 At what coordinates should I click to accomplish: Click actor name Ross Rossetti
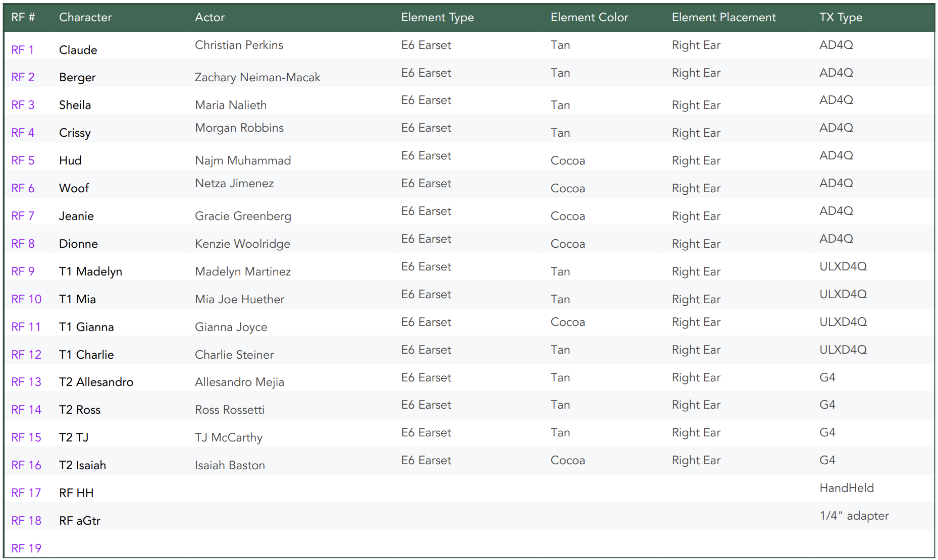coord(230,410)
